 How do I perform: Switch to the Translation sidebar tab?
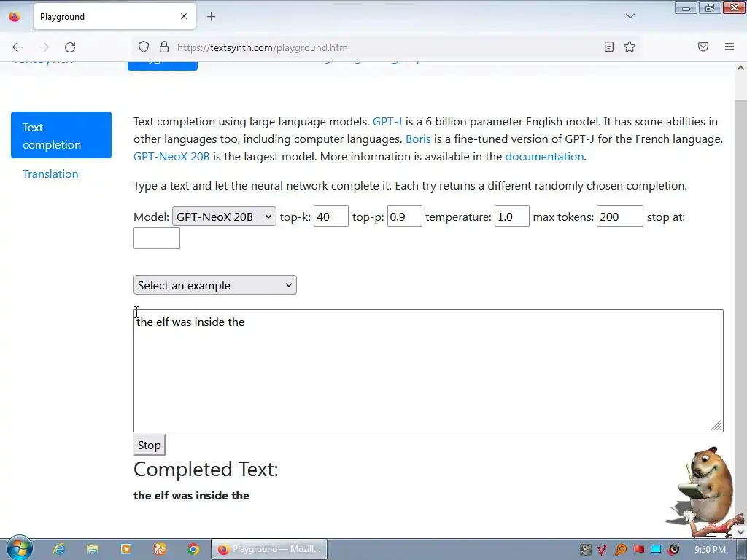[50, 174]
